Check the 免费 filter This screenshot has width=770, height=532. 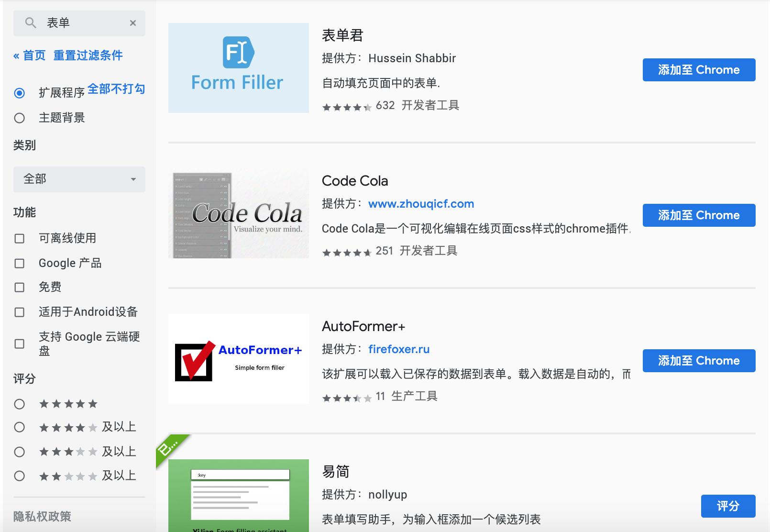pyautogui.click(x=20, y=287)
